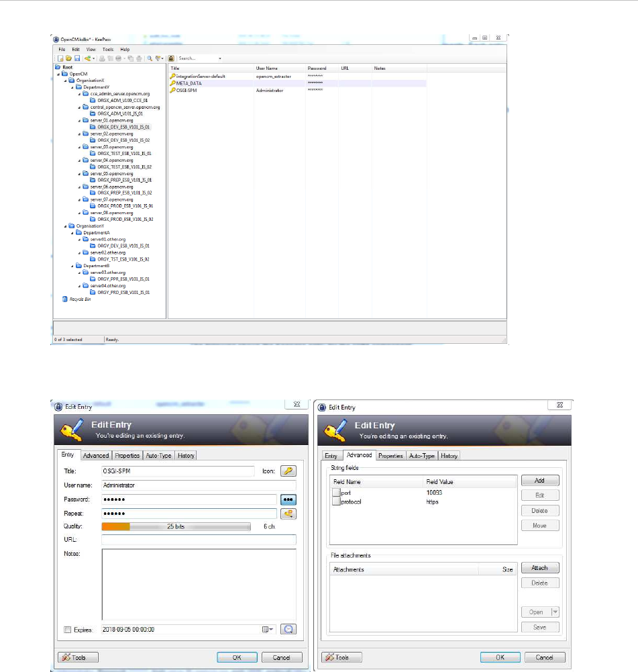This screenshot has height=672, width=638.
Task: Click the Add Entry key icon in toolbar
Action: (x=87, y=58)
